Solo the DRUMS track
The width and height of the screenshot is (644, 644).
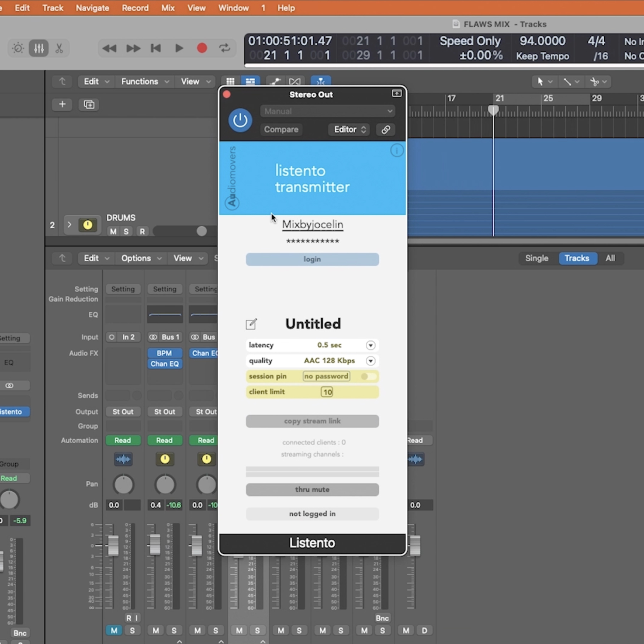point(126,231)
